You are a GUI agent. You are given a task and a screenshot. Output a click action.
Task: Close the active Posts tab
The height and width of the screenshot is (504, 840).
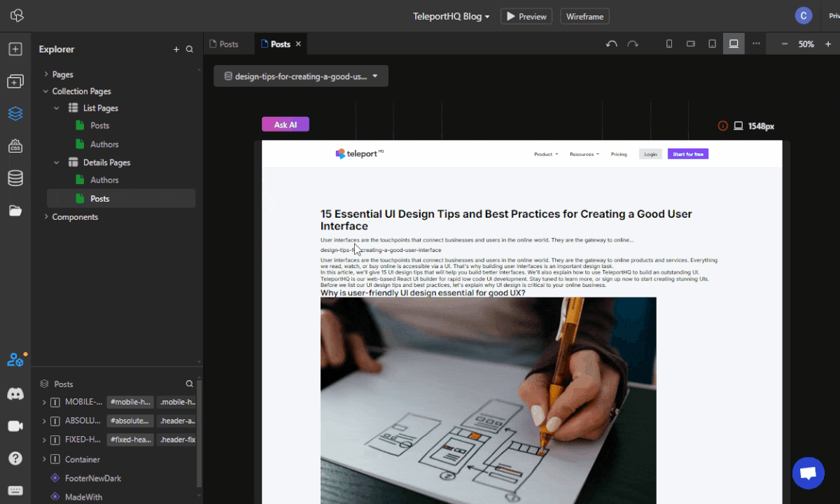pyautogui.click(x=298, y=44)
